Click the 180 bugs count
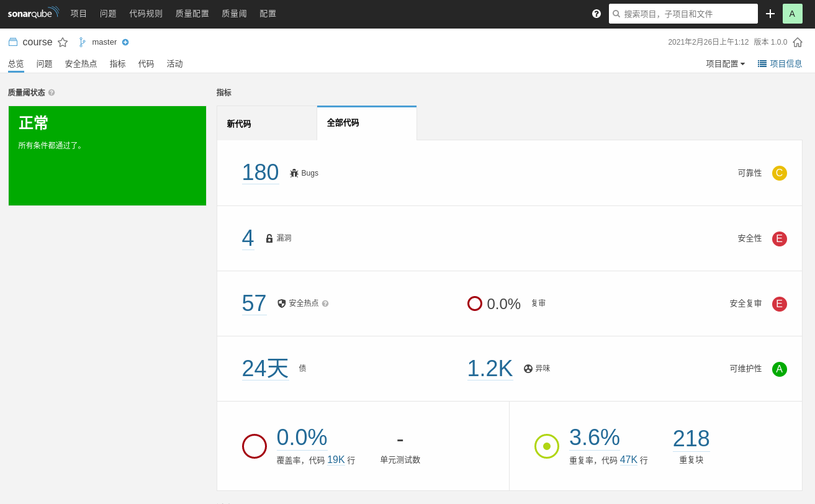Image resolution: width=815 pixels, height=504 pixels. click(261, 173)
